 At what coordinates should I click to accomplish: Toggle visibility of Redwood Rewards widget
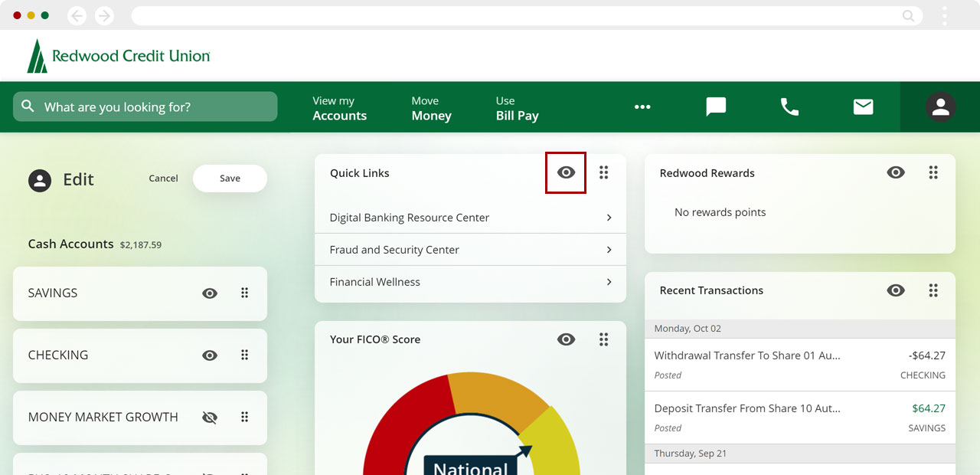pos(896,172)
